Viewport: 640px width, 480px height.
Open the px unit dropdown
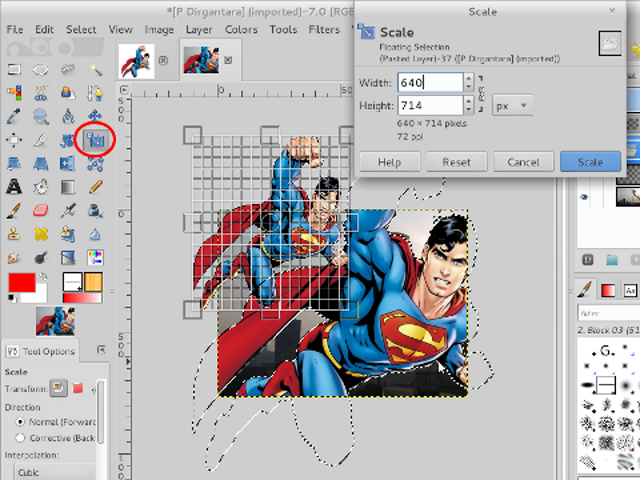[x=512, y=106]
